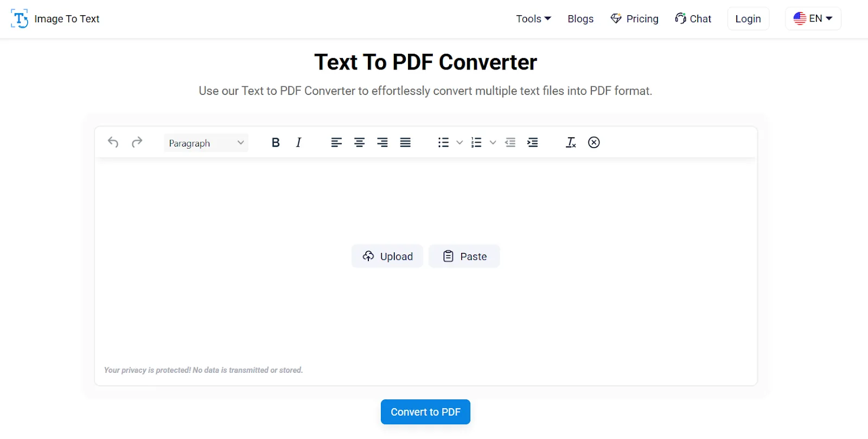The width and height of the screenshot is (868, 439).
Task: Open the Chat link
Action: pyautogui.click(x=693, y=19)
